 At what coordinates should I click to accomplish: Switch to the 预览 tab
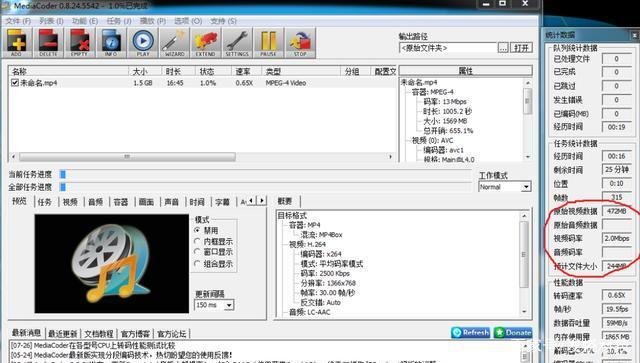pos(20,201)
